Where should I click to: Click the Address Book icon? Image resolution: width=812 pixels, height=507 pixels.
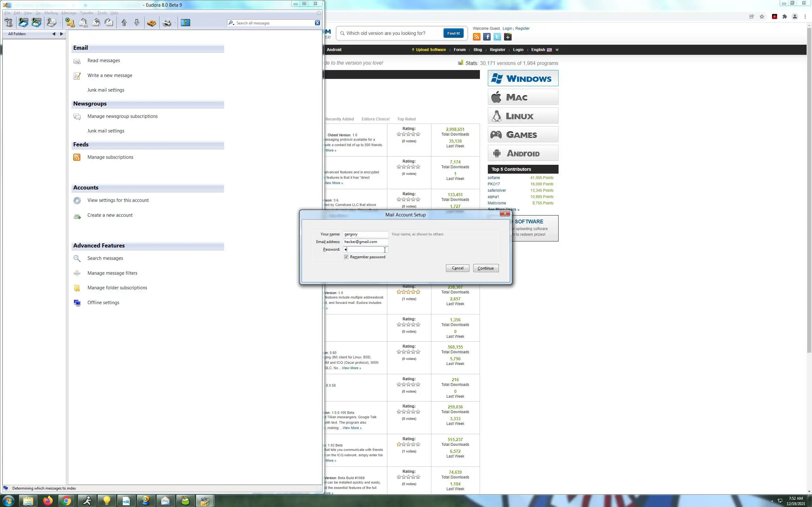pyautogui.click(x=152, y=23)
